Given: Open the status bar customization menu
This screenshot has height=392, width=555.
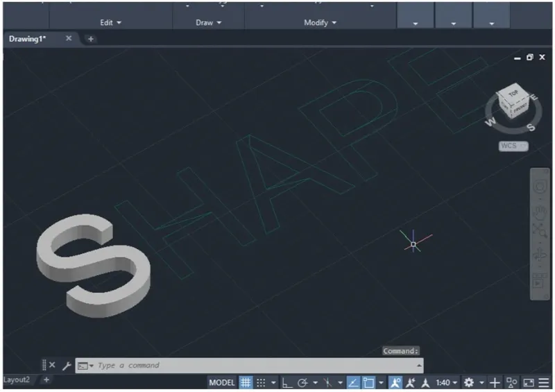Looking at the screenshot, I should pyautogui.click(x=544, y=382).
